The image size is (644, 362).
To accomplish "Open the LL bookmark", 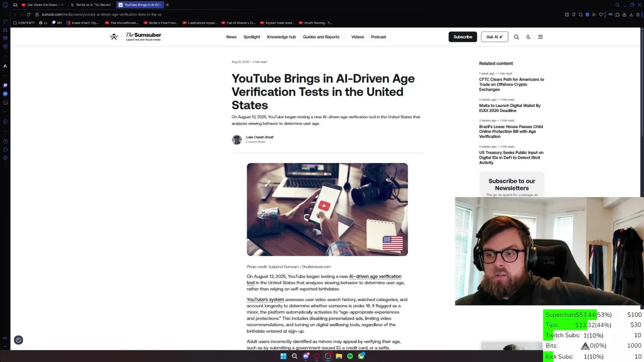I will [43, 23].
